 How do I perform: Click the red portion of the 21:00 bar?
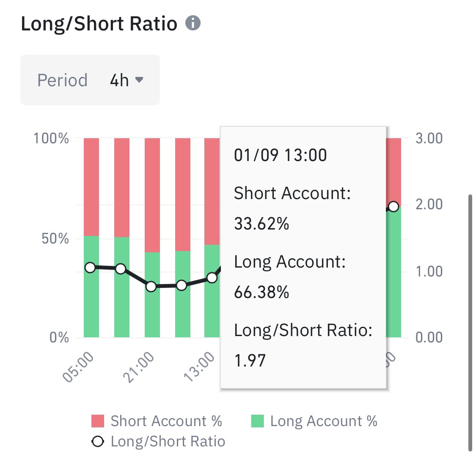tap(152, 194)
